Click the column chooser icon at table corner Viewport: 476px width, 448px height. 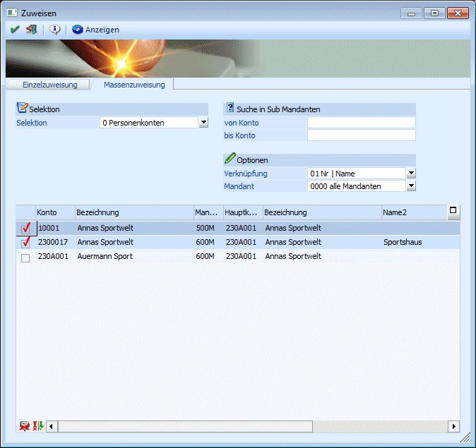point(453,210)
